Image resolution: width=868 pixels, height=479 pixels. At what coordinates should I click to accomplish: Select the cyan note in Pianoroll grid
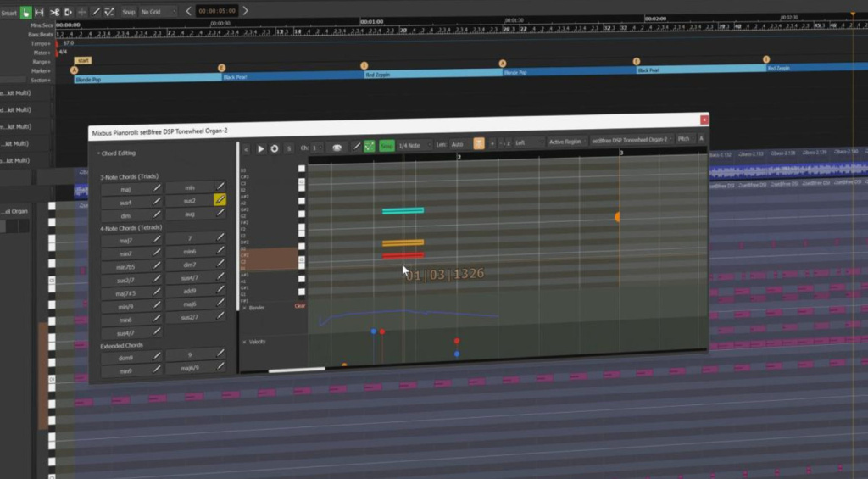403,210
